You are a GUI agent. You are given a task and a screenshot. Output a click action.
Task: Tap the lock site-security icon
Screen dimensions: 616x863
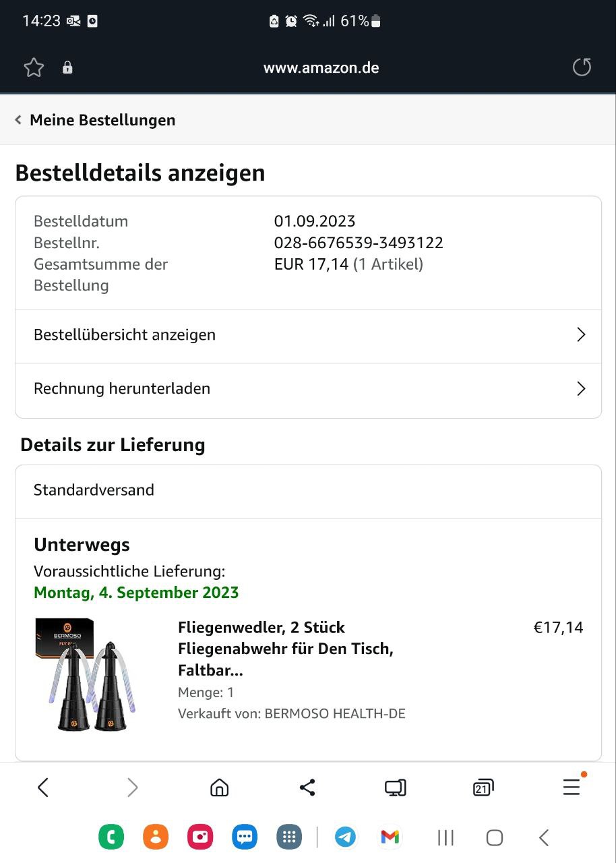67,67
